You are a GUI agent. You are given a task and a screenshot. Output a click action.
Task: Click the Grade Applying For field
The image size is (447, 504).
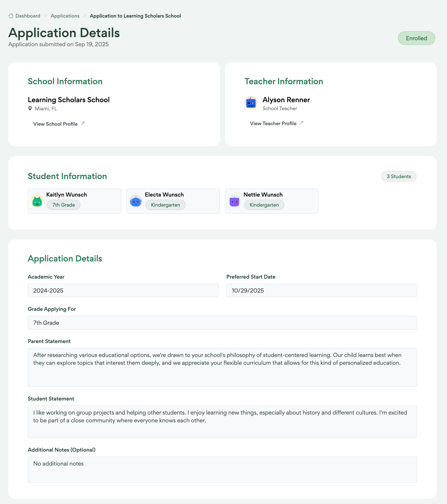click(x=222, y=323)
